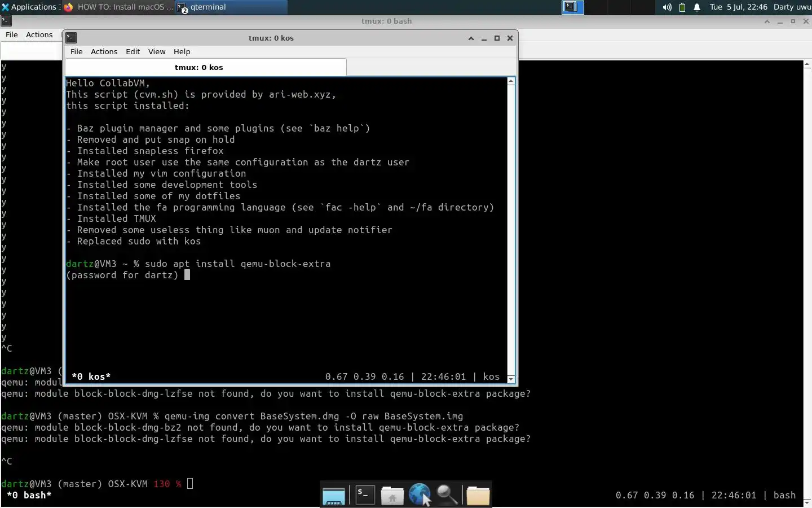Screen dimensions: 812x508
Task: Click 'Replaced sudo with kos' line
Action: (133, 241)
